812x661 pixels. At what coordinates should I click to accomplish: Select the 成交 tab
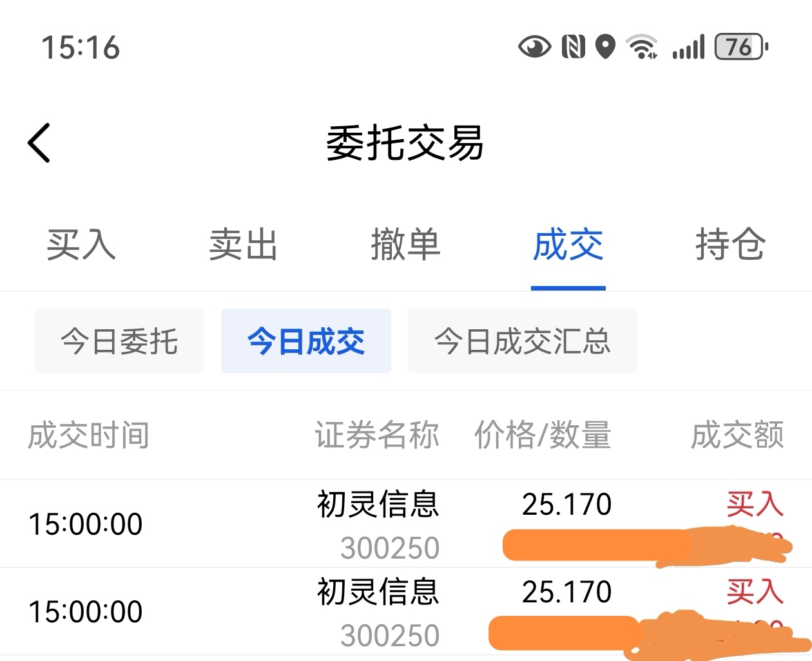568,245
